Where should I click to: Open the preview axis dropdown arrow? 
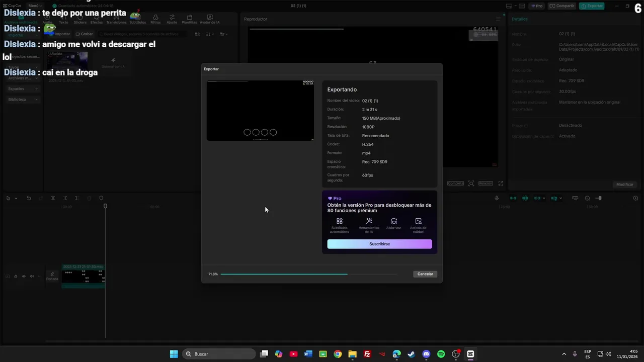560,198
